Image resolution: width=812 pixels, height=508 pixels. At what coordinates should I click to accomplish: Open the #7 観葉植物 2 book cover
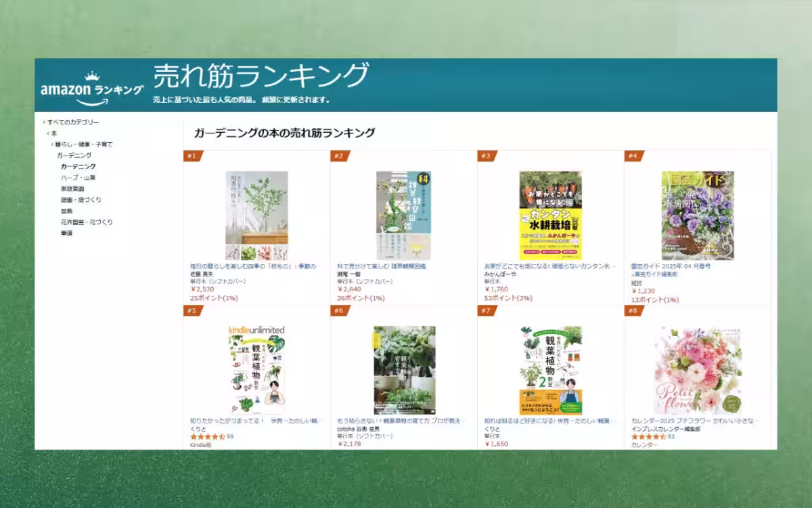550,371
